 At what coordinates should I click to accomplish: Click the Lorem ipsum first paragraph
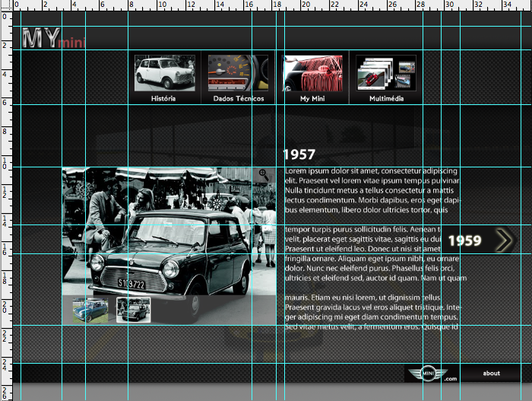pos(372,190)
